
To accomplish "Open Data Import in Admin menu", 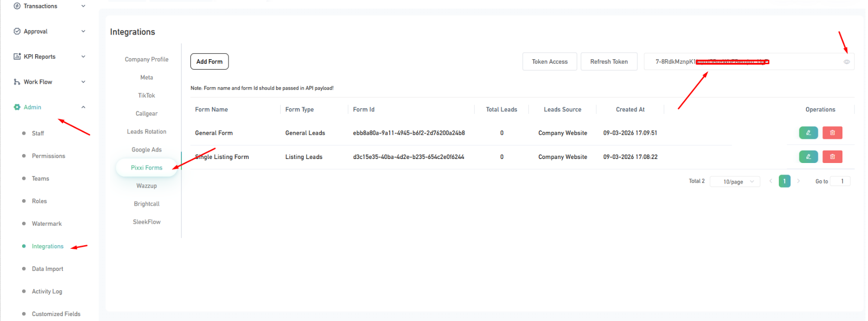I will pyautogui.click(x=48, y=269).
